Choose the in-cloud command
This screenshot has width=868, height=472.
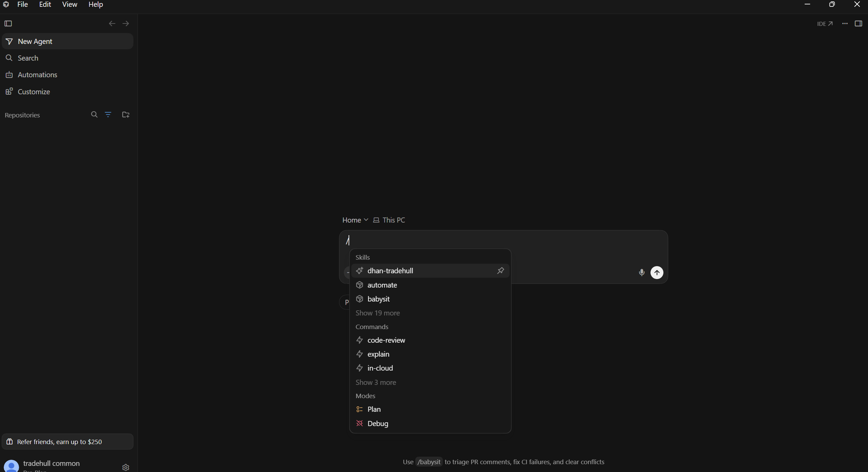click(x=430, y=368)
